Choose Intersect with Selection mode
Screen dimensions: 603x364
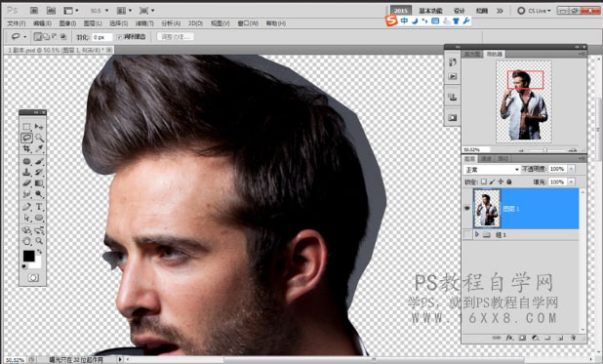click(63, 37)
